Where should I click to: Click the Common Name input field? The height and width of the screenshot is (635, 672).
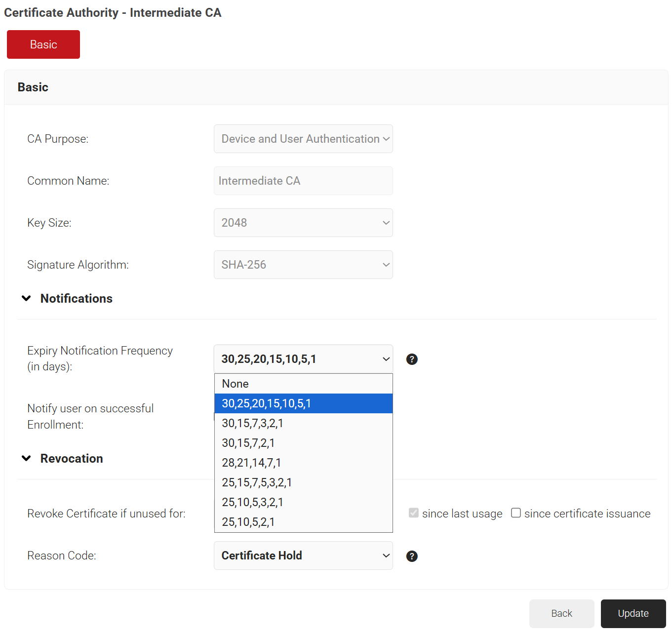click(x=303, y=181)
